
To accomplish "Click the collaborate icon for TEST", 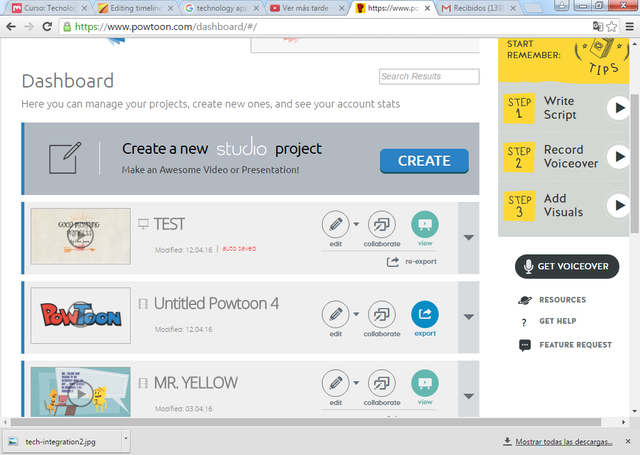I will (x=382, y=224).
